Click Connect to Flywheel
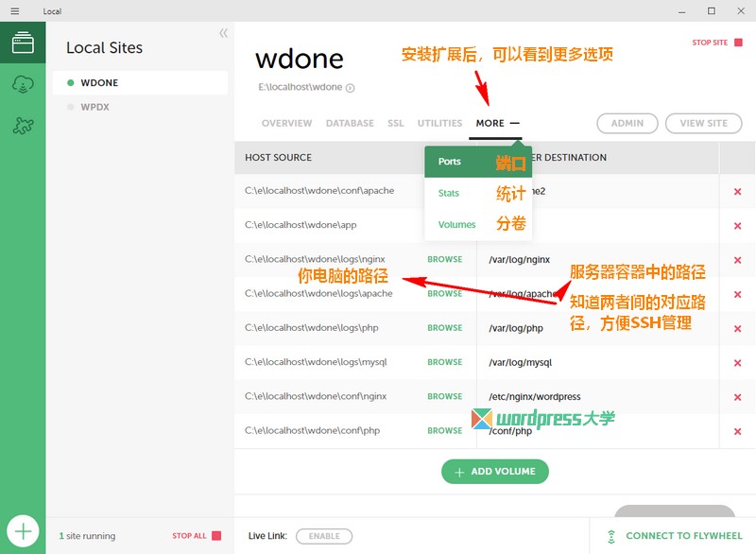756x554 pixels. [x=683, y=536]
